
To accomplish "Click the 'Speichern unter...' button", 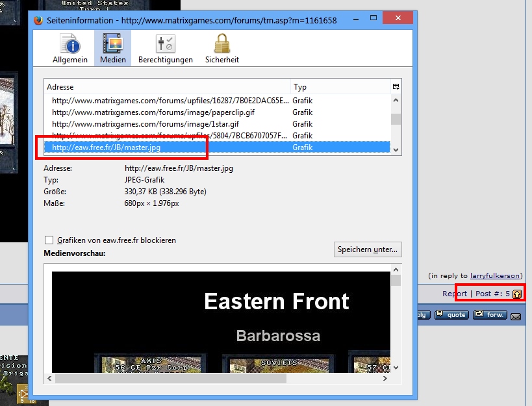I will point(368,249).
